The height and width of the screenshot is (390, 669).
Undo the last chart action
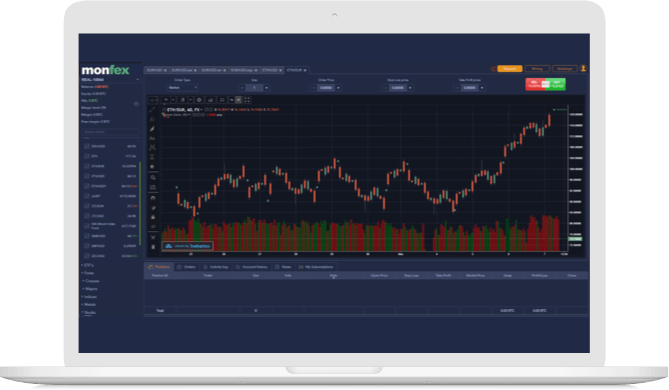click(232, 100)
